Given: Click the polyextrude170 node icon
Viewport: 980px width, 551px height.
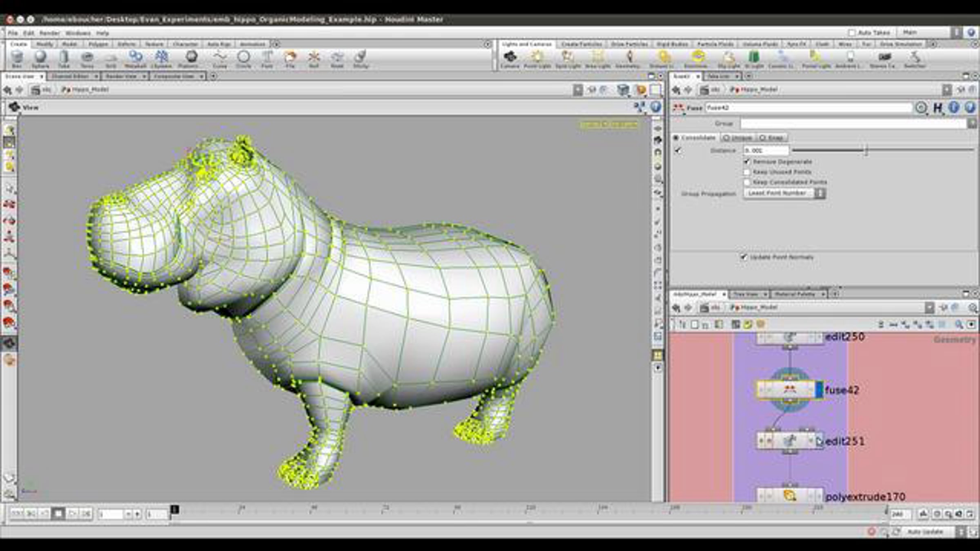Looking at the screenshot, I should click(x=790, y=496).
